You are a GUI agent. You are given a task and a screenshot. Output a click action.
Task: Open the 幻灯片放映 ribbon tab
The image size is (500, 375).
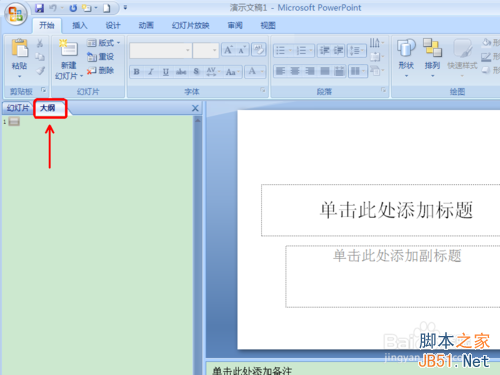190,25
